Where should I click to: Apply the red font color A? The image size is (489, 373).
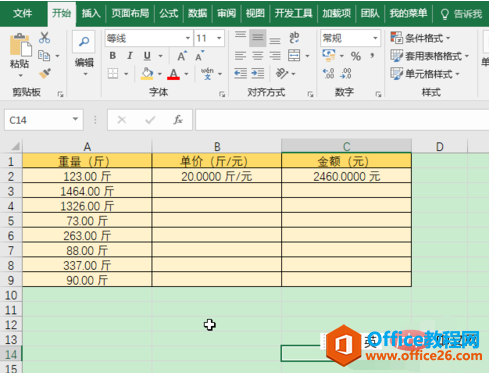pyautogui.click(x=173, y=74)
